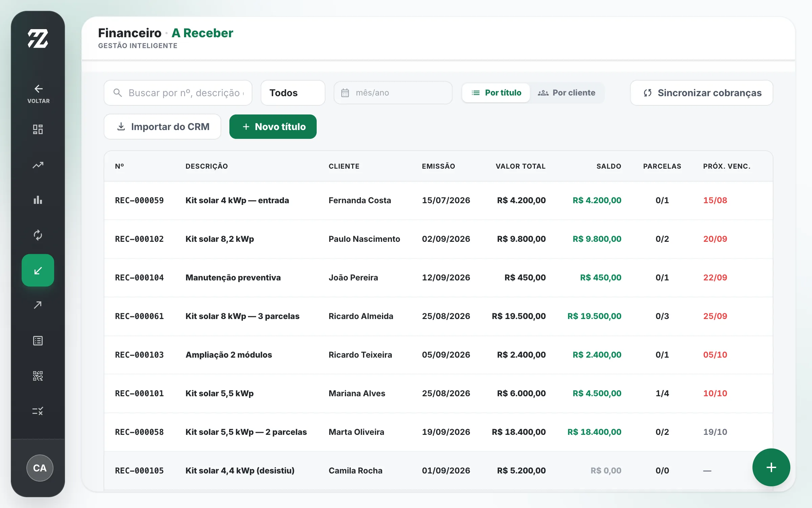Open the trending line chart sidebar icon
The width and height of the screenshot is (812, 508).
tap(38, 165)
